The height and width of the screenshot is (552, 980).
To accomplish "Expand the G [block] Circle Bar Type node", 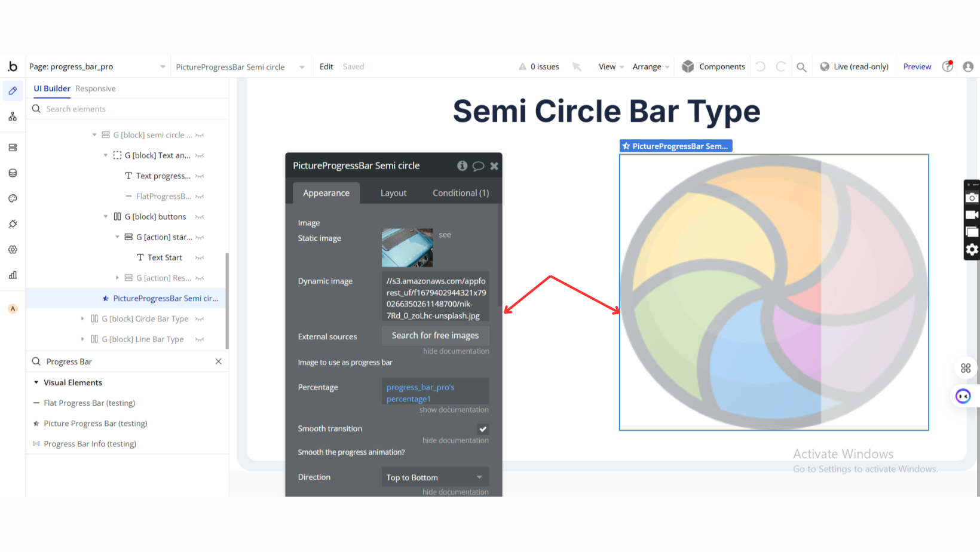I will point(82,319).
